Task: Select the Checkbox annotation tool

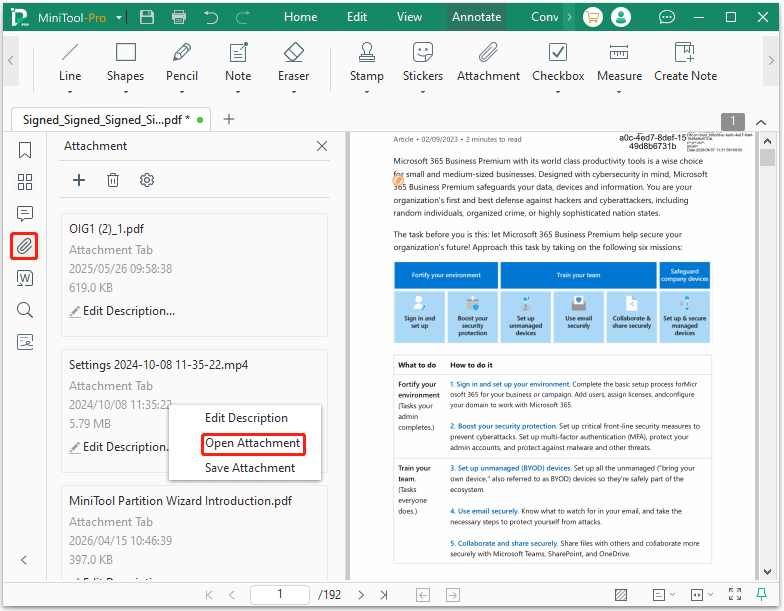Action: click(x=558, y=62)
